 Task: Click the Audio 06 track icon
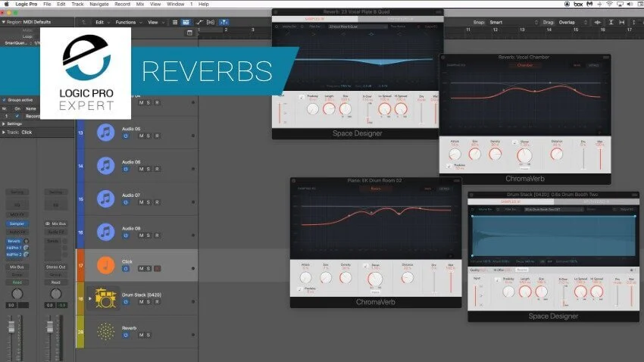tap(105, 166)
